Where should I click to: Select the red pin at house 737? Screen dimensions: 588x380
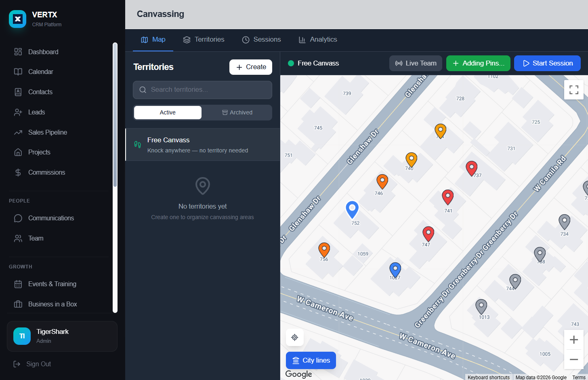tap(471, 168)
